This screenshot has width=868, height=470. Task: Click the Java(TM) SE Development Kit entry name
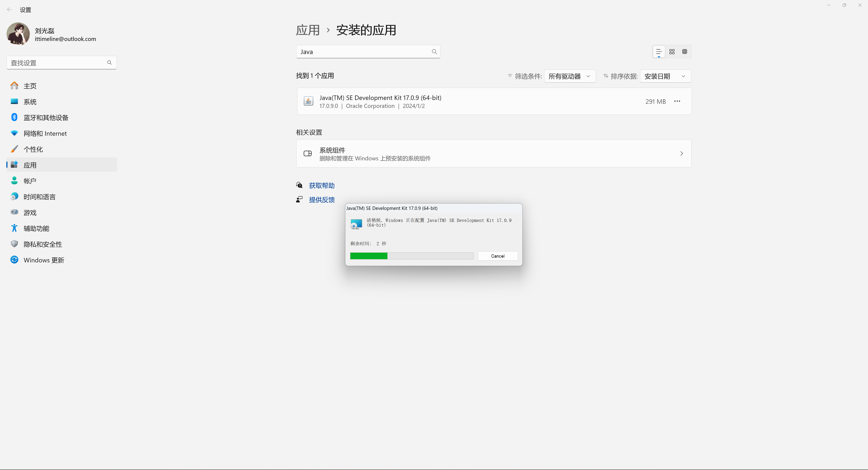[x=380, y=98]
